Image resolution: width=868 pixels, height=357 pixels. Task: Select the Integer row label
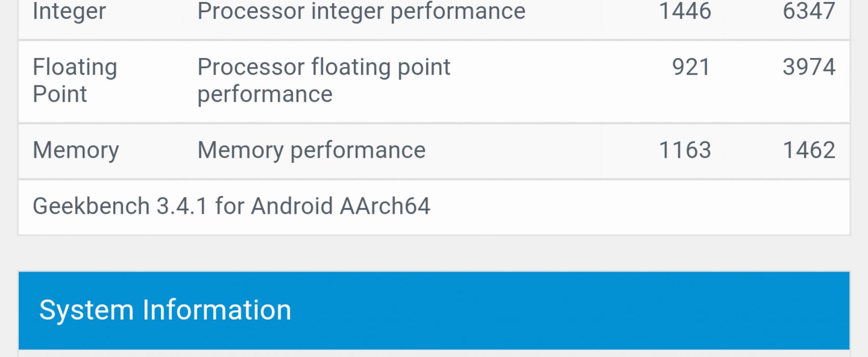coord(69,11)
